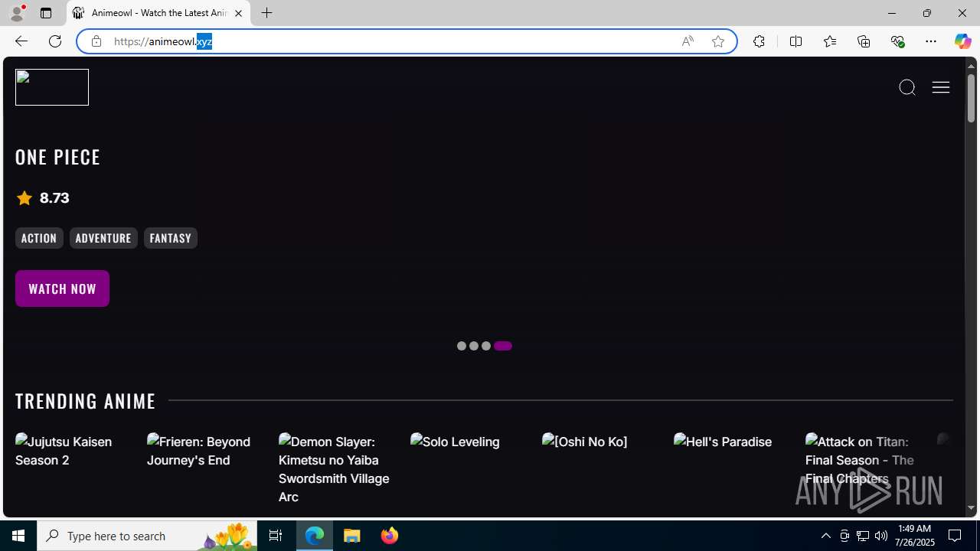Open Microsoft Edge from the taskbar
The image size is (980, 551).
click(315, 536)
